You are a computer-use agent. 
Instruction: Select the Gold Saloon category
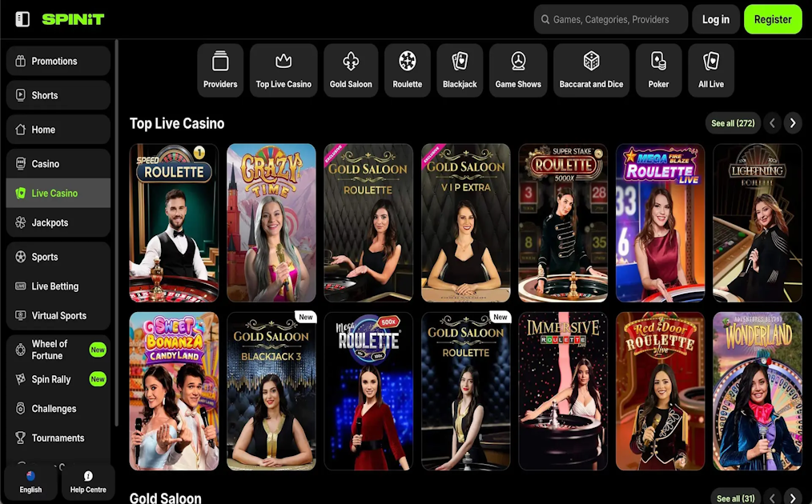pos(351,70)
